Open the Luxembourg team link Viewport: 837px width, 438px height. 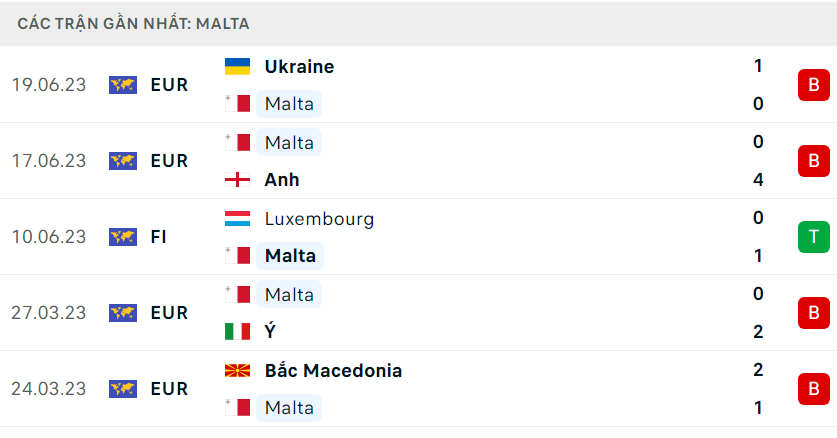319,219
